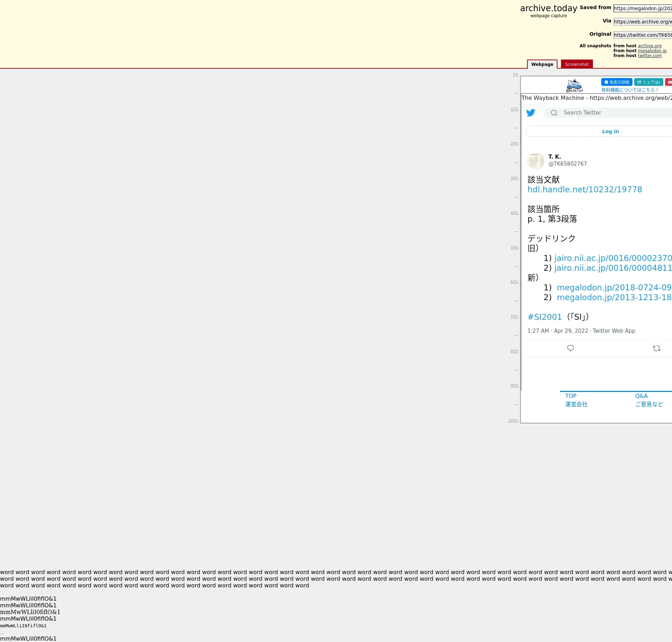The height and width of the screenshot is (642, 672).
Task: Click the Twitter bird logo
Action: [531, 113]
